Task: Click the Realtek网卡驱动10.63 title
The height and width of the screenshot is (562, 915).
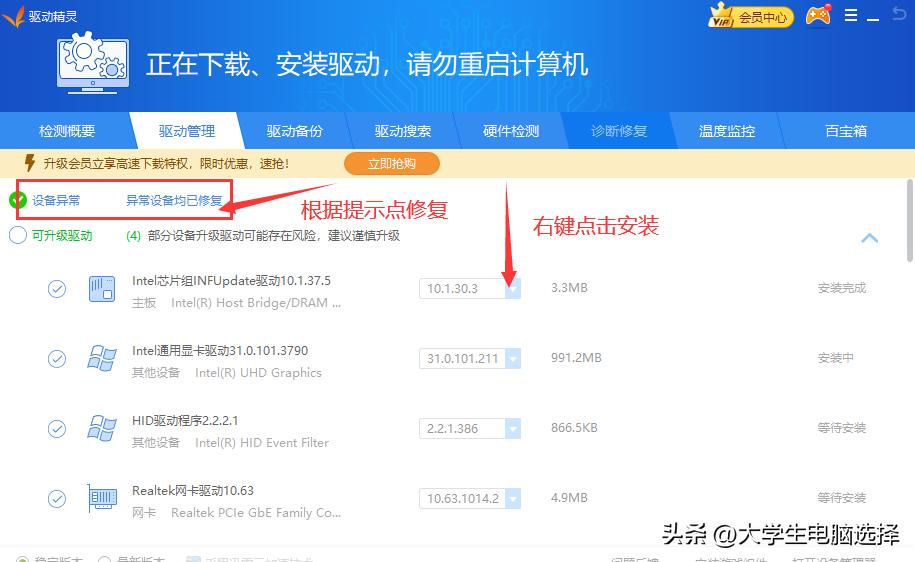Action: [x=193, y=491]
